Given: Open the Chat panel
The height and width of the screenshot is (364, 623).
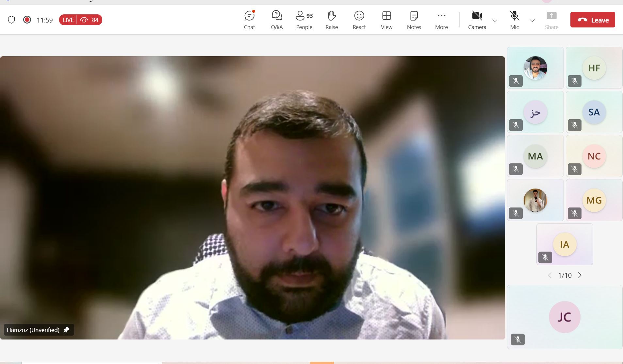Looking at the screenshot, I should (249, 20).
